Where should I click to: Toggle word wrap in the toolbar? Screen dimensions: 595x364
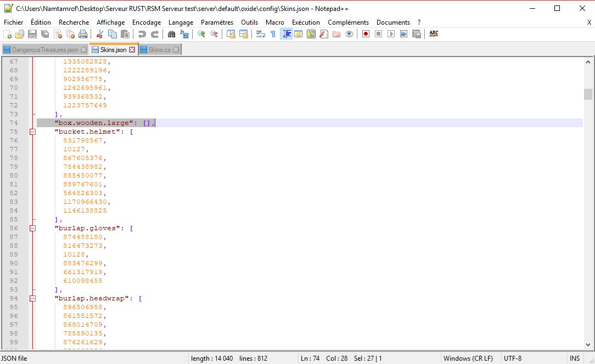point(260,34)
